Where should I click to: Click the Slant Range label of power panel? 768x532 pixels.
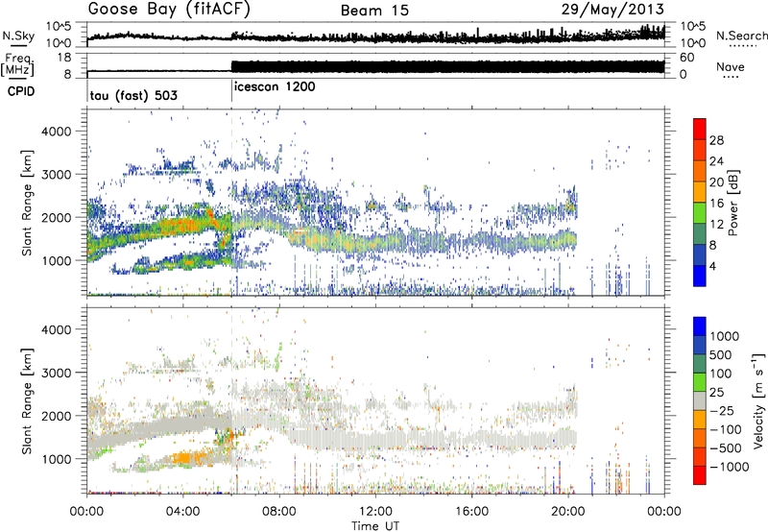coord(27,203)
